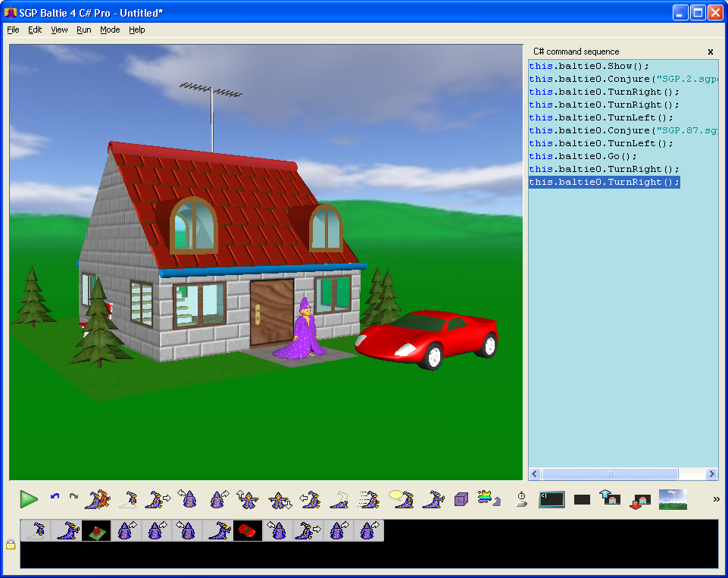Viewport: 728px width, 578px height.
Task: Open the View menu
Action: [59, 30]
